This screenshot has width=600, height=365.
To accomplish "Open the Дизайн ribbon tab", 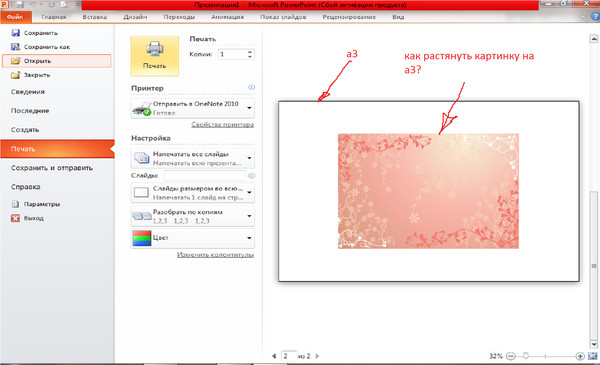I will (135, 17).
